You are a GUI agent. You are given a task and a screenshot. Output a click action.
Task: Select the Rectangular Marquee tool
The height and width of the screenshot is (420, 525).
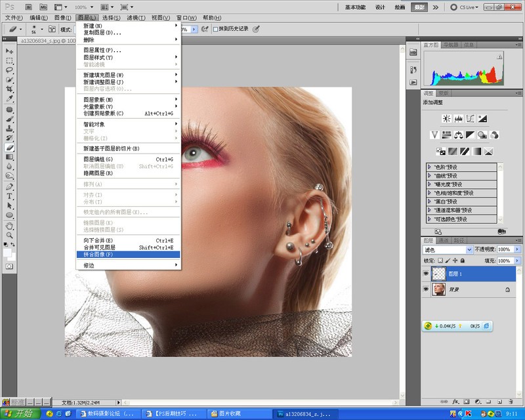click(x=9, y=60)
